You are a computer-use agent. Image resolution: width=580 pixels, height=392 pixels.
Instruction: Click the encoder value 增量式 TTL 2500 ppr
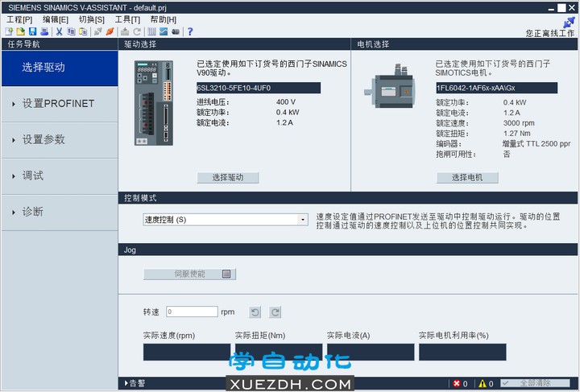point(536,144)
